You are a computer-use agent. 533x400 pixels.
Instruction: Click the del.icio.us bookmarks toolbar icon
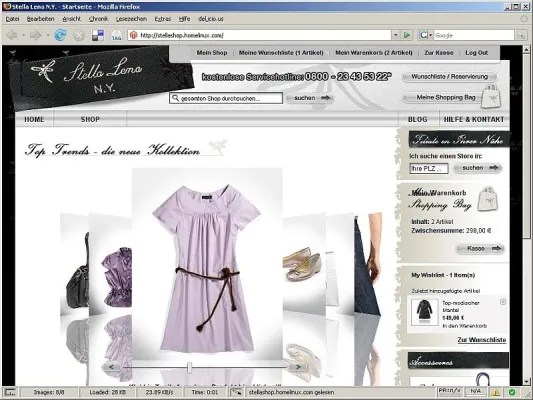click(98, 35)
